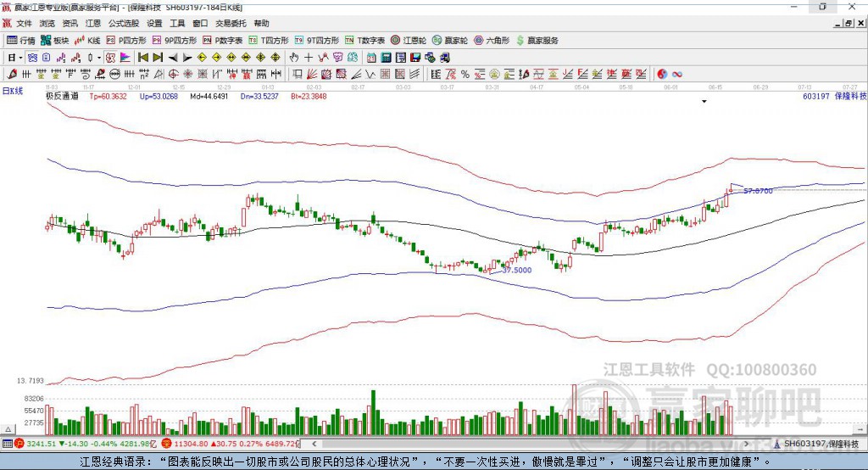Click the floppy disk save icon
The width and height of the screenshot is (868, 470).
point(415,58)
